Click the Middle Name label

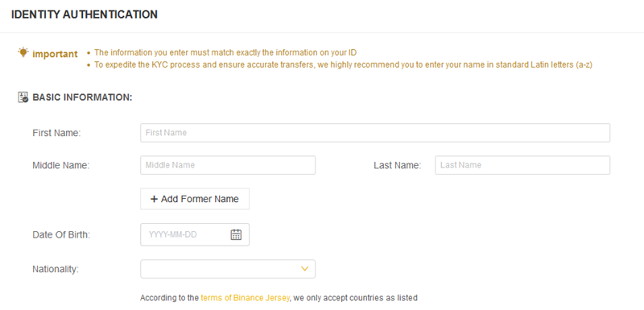tap(61, 166)
